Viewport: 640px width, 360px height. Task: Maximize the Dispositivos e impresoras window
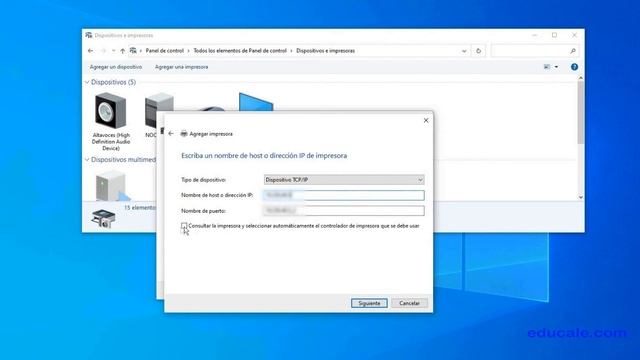[554, 35]
